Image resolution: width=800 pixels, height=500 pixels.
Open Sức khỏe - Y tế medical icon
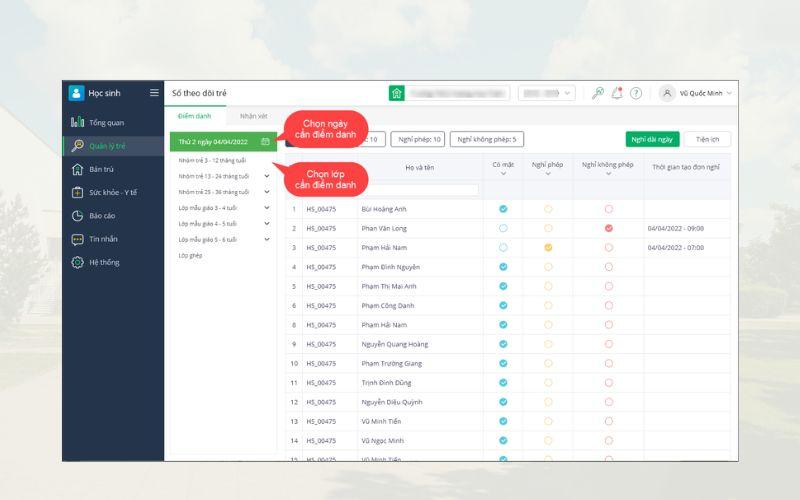pos(77,192)
